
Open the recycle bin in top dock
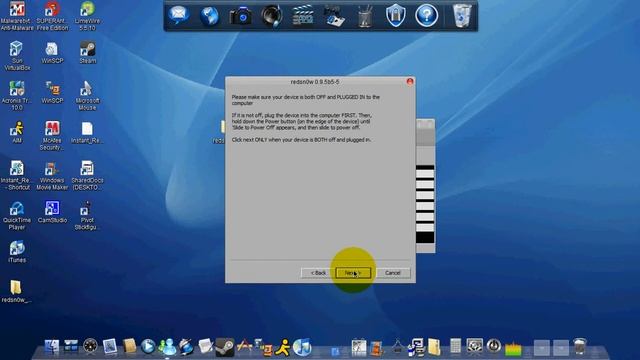click(462, 16)
